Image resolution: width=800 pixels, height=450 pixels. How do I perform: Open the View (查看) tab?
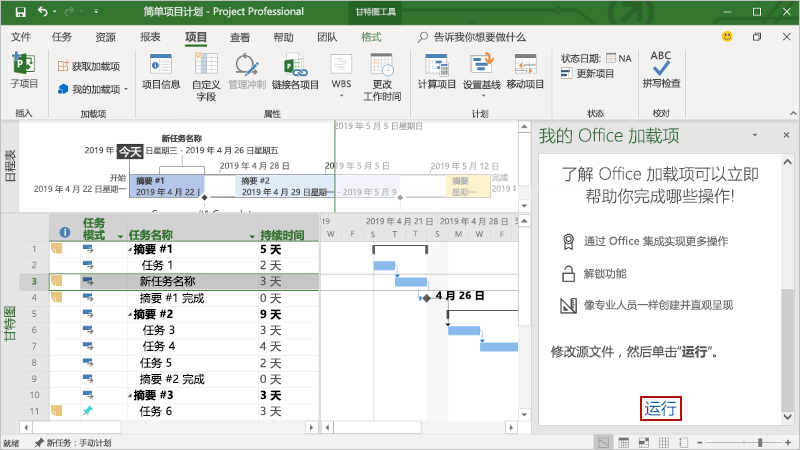pyautogui.click(x=240, y=37)
